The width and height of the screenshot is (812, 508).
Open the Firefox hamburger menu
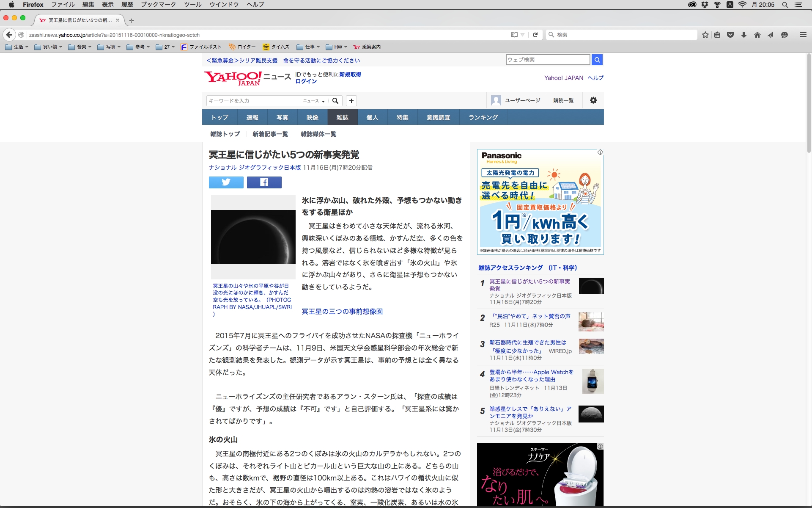tap(803, 35)
